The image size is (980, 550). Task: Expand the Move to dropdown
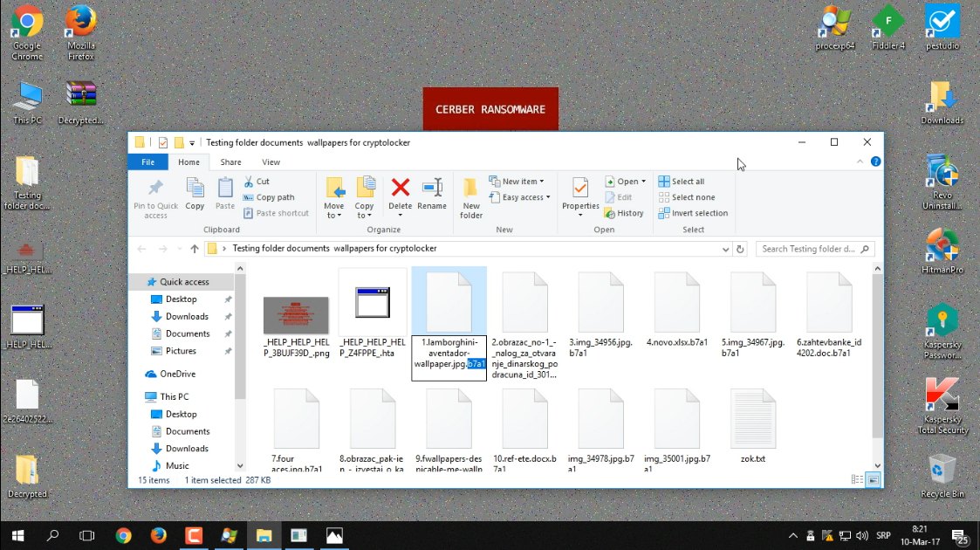tap(334, 216)
